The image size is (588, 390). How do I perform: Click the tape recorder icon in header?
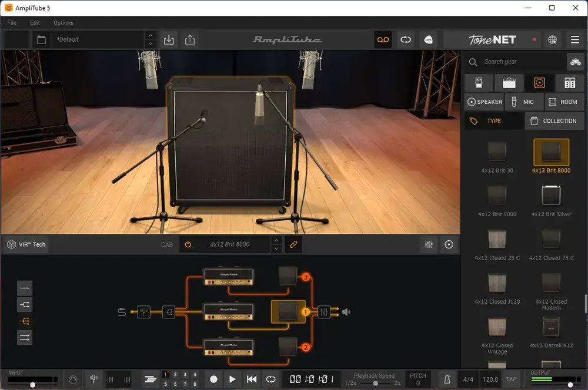pyautogui.click(x=383, y=40)
